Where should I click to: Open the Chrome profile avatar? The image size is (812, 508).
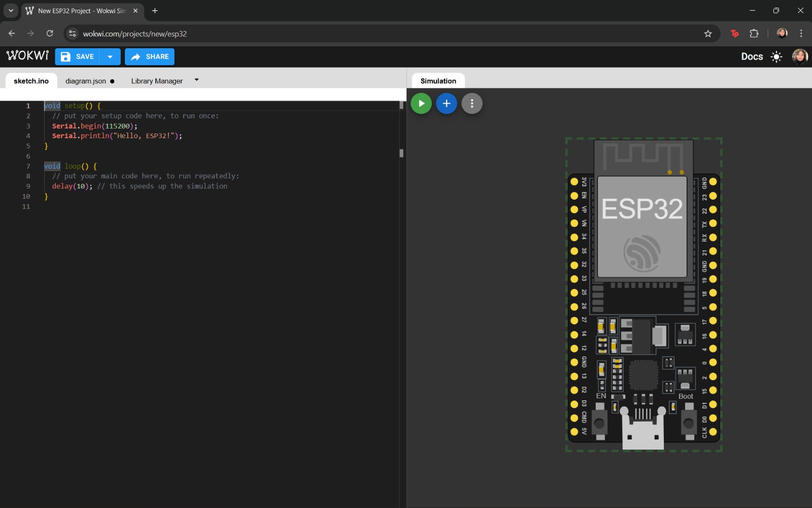click(782, 34)
